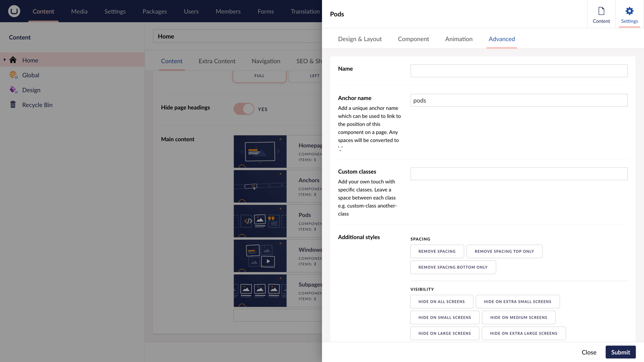The height and width of the screenshot is (362, 644).
Task: Toggle Remove Spacing style option
Action: pos(437,251)
